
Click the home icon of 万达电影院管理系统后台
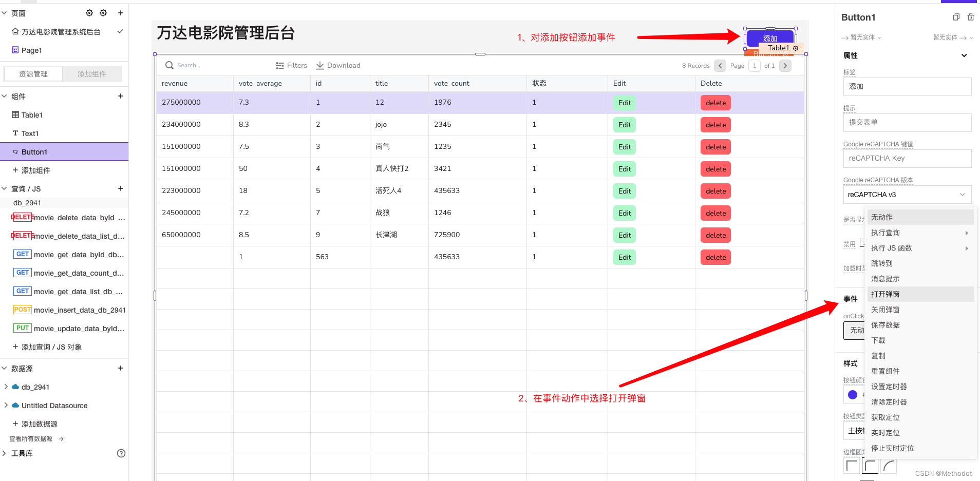point(15,31)
